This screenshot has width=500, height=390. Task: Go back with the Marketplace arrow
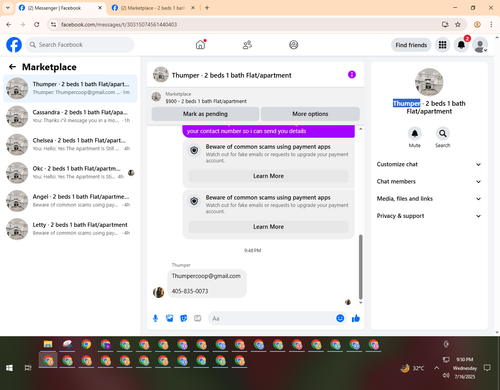(x=12, y=67)
